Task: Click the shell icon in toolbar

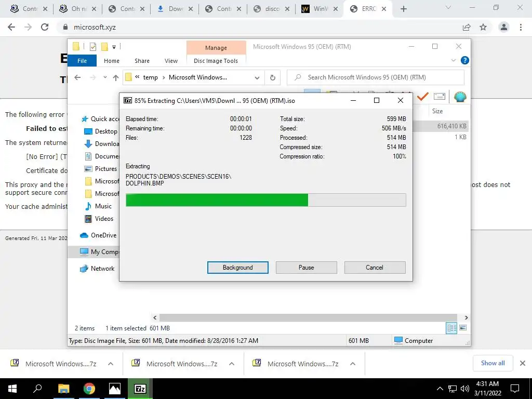Action: point(460,97)
